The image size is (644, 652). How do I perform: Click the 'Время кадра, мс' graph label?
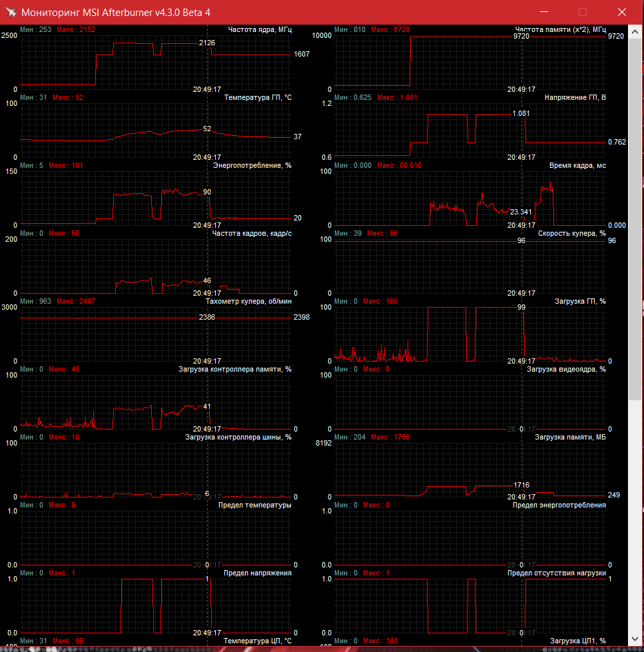pyautogui.click(x=577, y=165)
